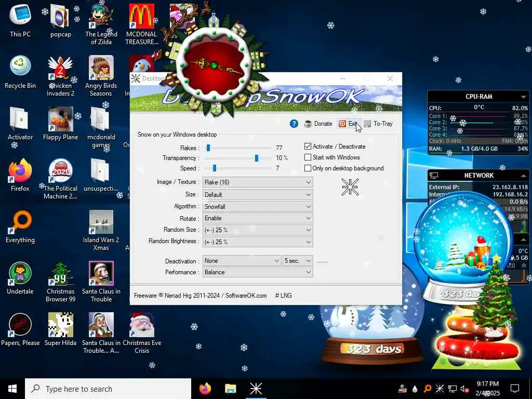
Task: Click the network tray icon
Action: tap(453, 389)
